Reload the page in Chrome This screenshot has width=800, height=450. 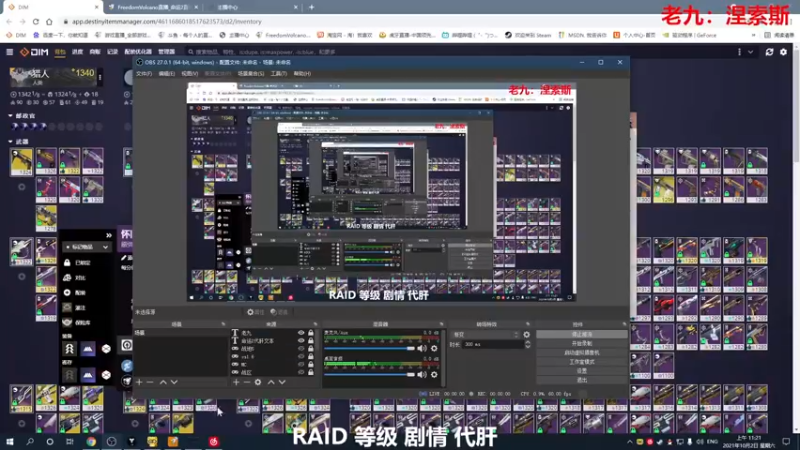point(36,21)
